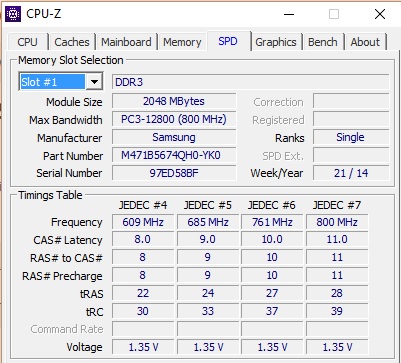Click the Max Bandwidth PC3-12800 field
Screen dimensions: 401x363
pyautogui.click(x=174, y=119)
